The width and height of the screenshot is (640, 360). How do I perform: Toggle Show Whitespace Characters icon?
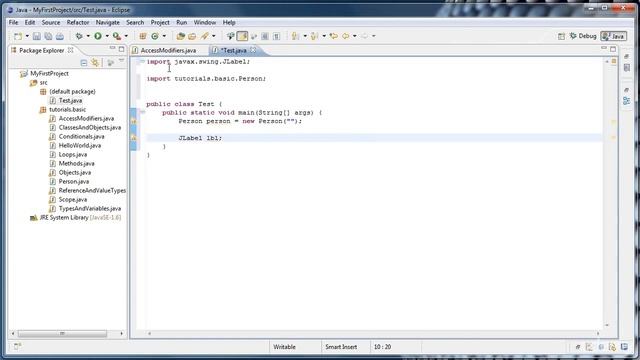276,36
